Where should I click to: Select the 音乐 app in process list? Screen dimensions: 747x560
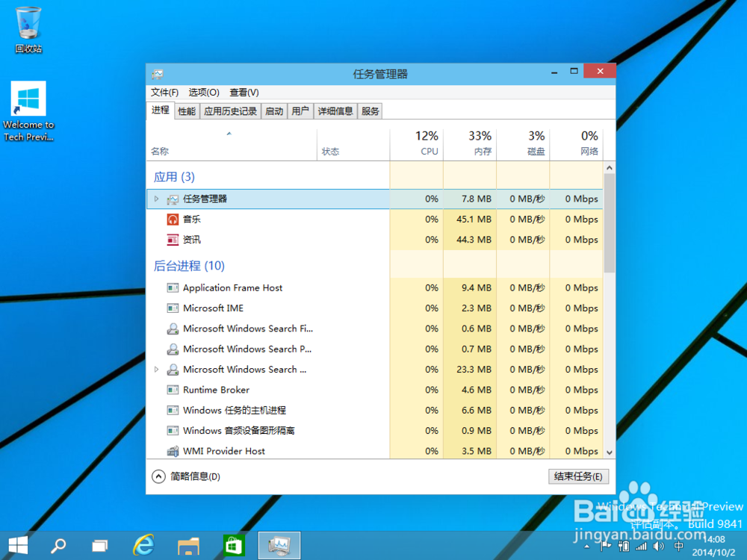(x=192, y=220)
